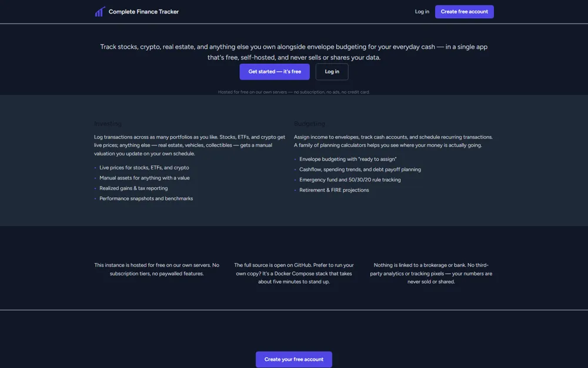Viewport: 588px width, 368px height.
Task: Click Create your free account button
Action: [293, 359]
